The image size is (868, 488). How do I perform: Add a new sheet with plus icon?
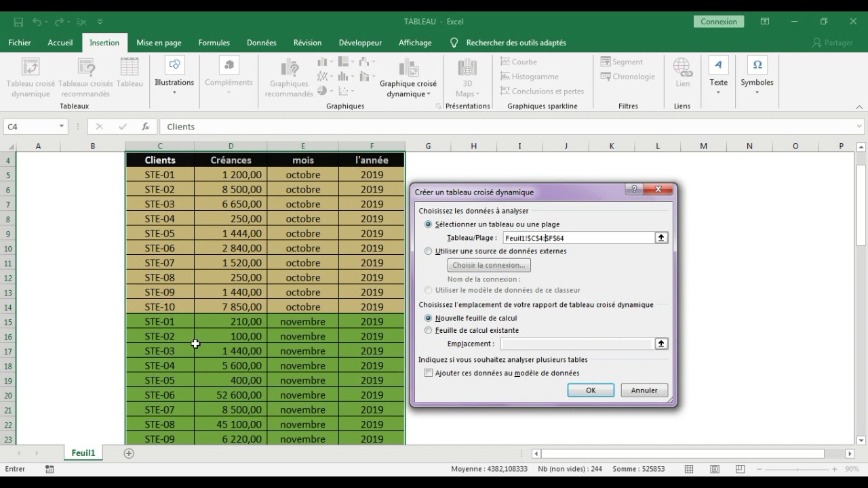(x=129, y=453)
